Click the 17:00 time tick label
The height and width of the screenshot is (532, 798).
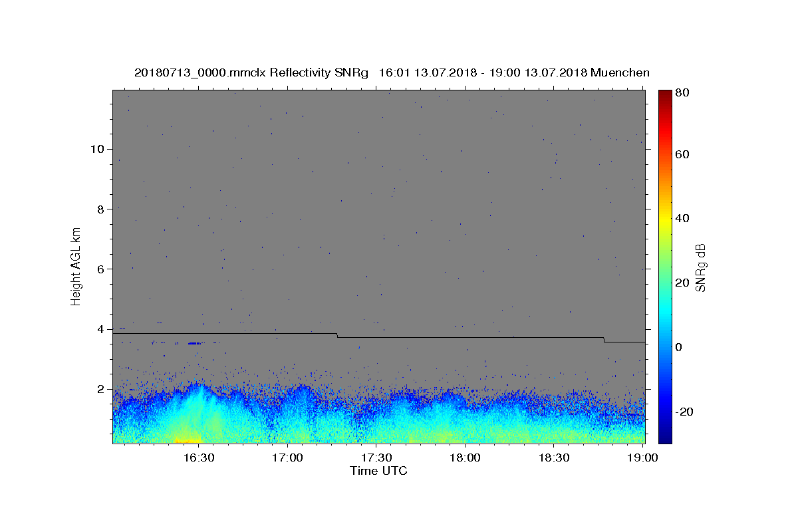tap(288, 458)
